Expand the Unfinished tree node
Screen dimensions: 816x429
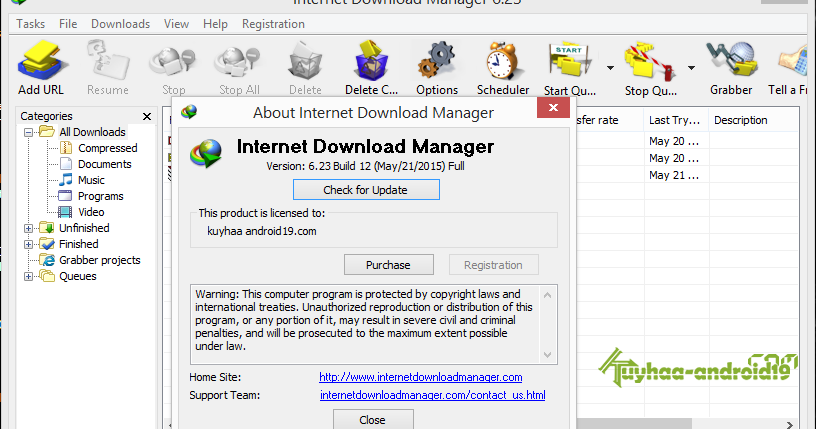(29, 228)
